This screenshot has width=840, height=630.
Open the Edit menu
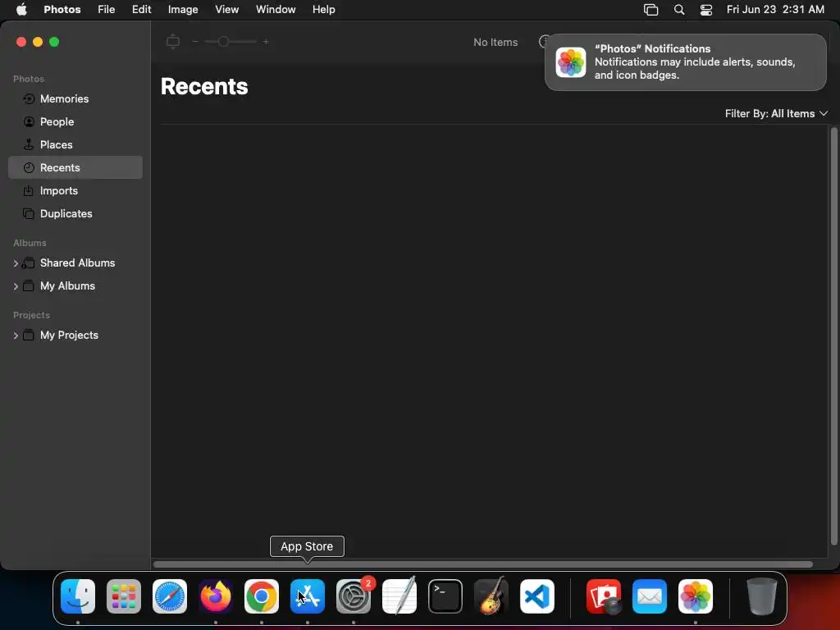pyautogui.click(x=141, y=10)
